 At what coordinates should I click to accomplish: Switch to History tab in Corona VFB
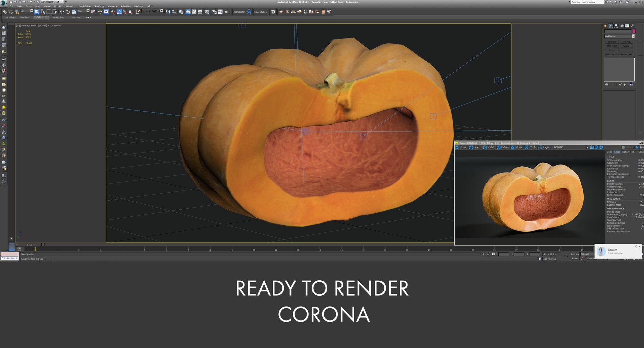click(626, 152)
